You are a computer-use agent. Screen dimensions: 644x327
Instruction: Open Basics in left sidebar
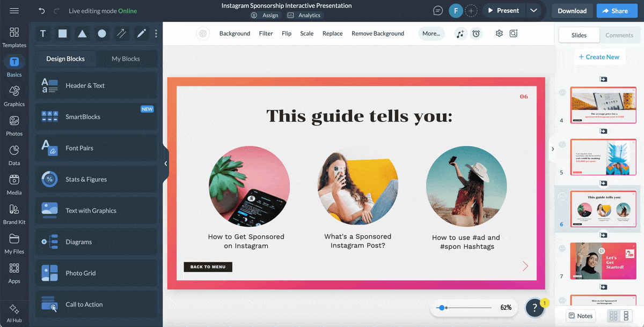coord(14,66)
